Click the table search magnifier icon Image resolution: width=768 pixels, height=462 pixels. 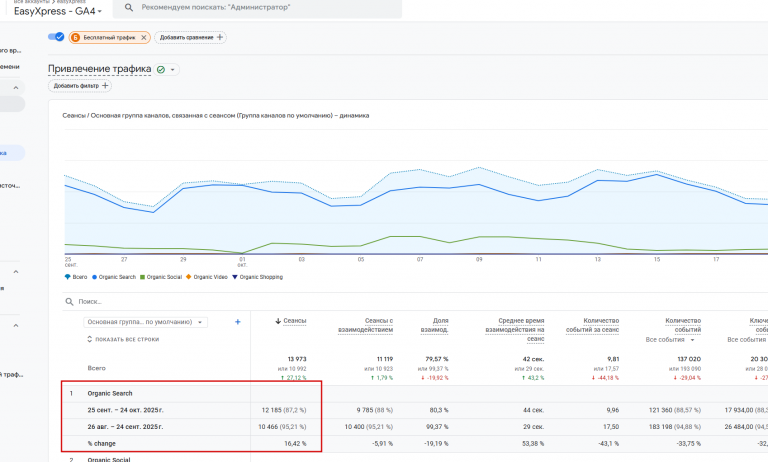click(x=70, y=302)
